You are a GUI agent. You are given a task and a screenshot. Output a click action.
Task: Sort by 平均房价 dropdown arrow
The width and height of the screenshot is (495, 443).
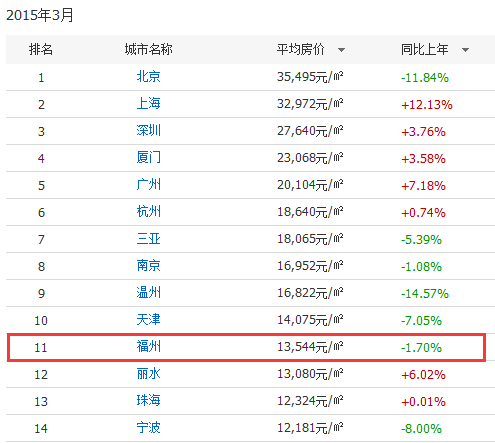click(341, 50)
